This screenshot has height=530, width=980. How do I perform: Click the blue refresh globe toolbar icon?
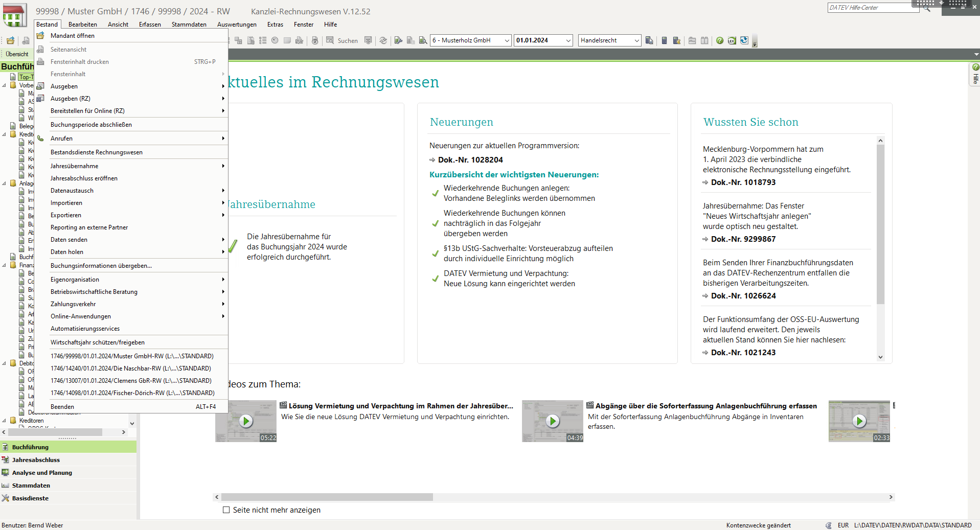[744, 40]
